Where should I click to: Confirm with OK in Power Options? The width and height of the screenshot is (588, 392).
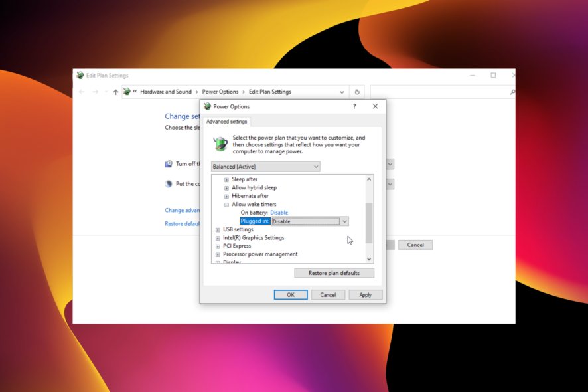[291, 295]
